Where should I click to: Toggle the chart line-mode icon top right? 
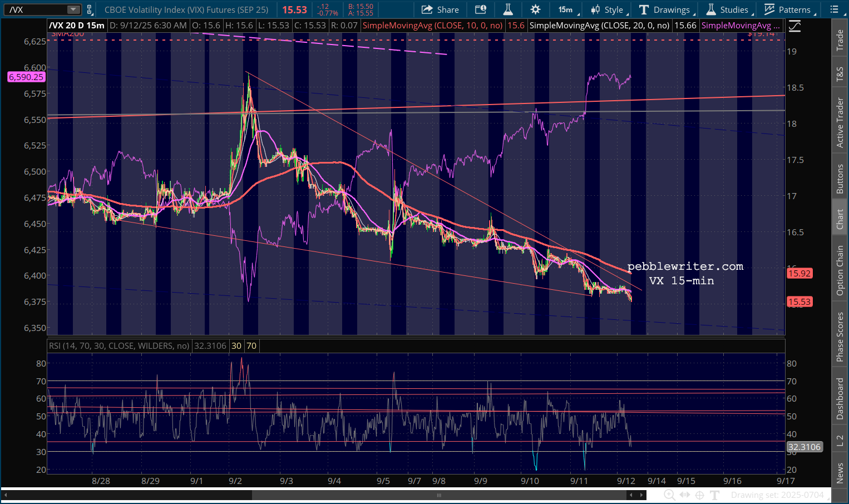click(794, 26)
